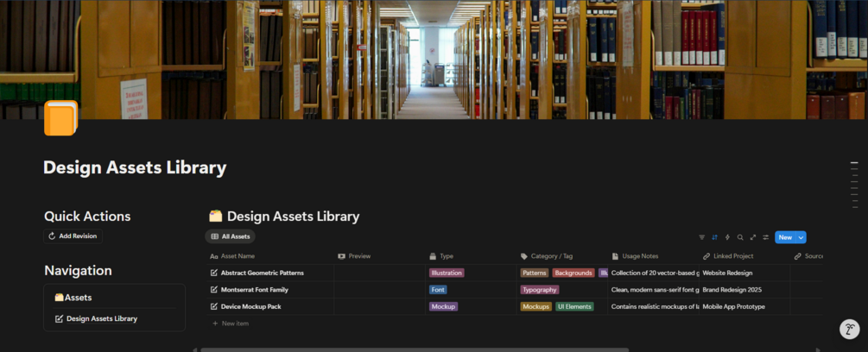
Task: Open the icon in the Asset Name header
Action: click(214, 256)
